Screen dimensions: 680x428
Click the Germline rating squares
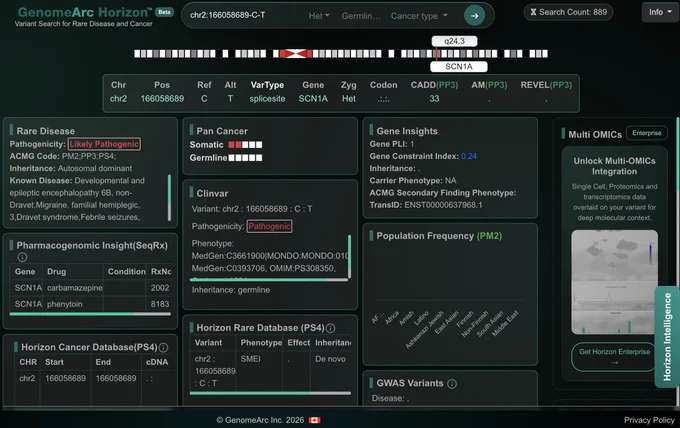(x=245, y=158)
